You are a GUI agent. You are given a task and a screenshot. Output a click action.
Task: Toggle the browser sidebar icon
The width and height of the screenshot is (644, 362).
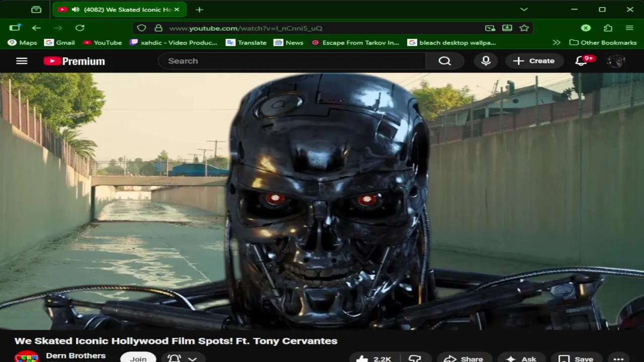pos(15,28)
